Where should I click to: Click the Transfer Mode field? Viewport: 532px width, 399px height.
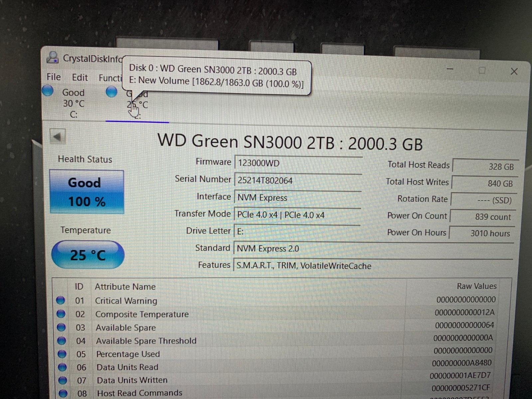point(297,215)
